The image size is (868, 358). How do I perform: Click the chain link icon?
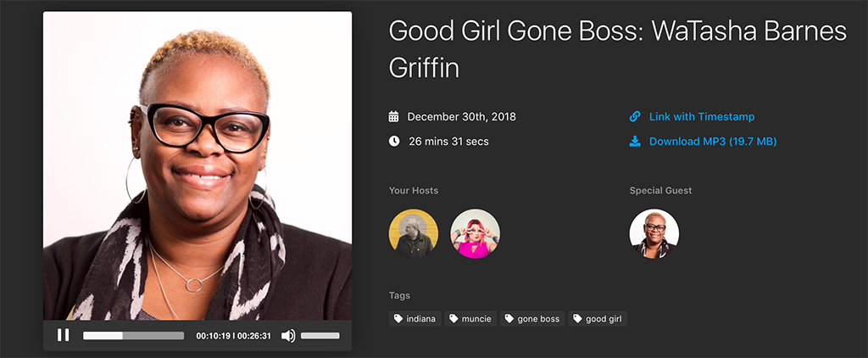click(635, 116)
